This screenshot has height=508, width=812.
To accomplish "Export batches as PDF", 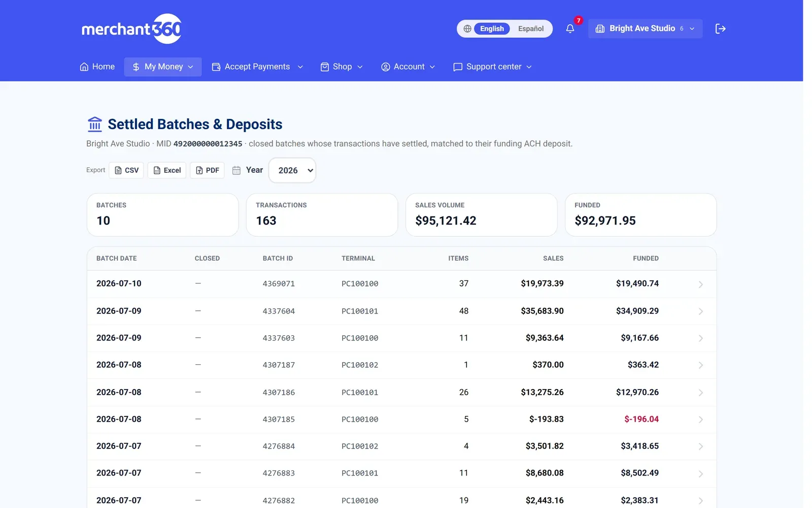I will pos(207,170).
